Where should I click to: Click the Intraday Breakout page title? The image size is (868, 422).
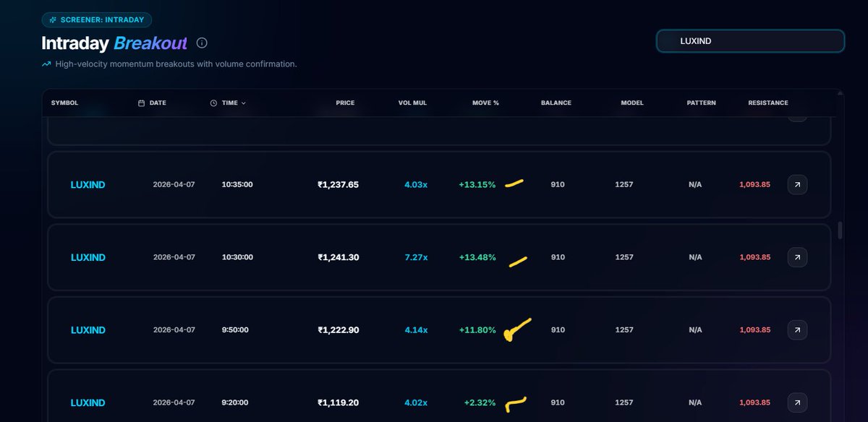click(114, 43)
